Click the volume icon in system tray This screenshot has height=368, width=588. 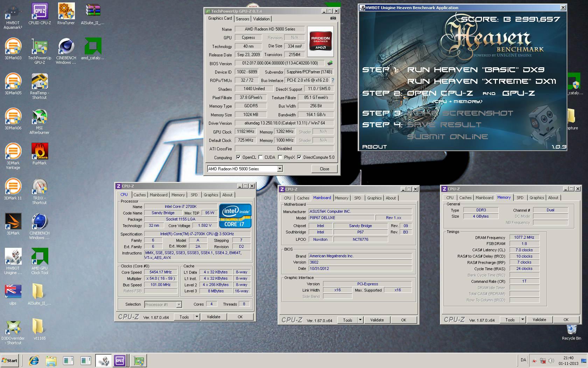click(551, 361)
